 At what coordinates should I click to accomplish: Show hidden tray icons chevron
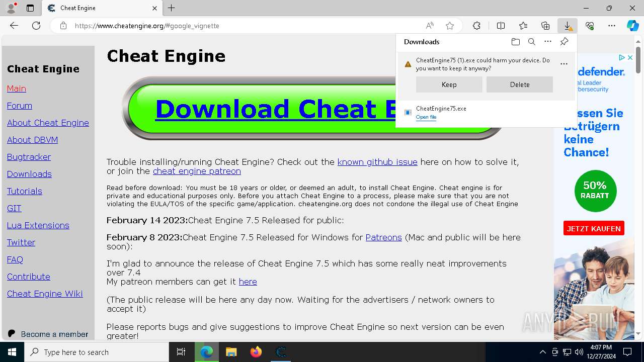pyautogui.click(x=542, y=352)
